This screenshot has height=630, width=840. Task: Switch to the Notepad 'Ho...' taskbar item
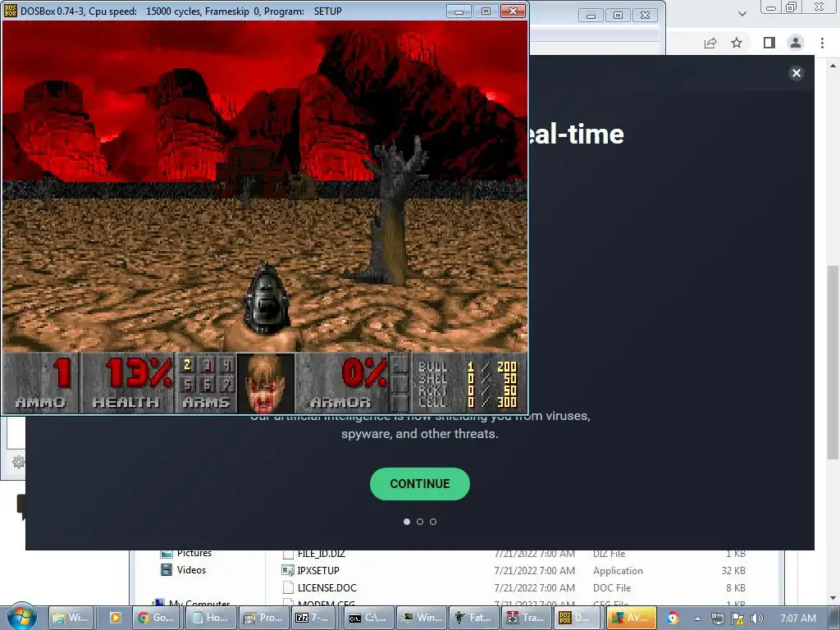click(x=211, y=618)
